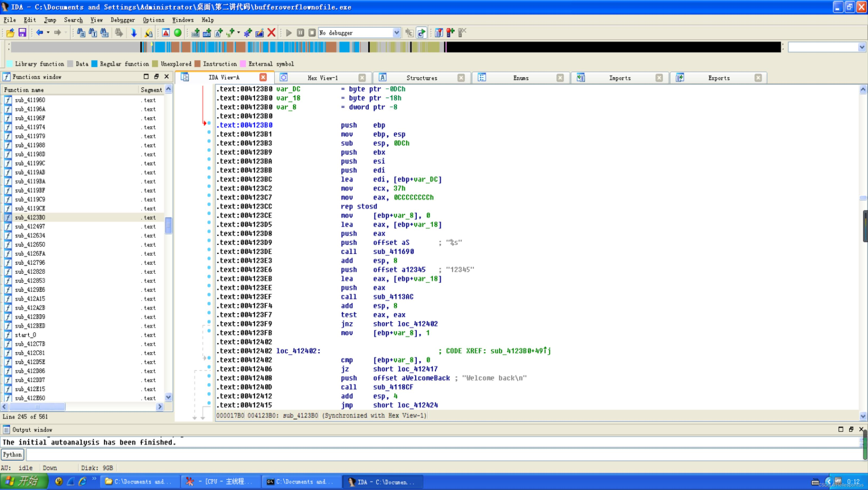The image size is (868, 490).
Task: Click the blue down arrow icon
Action: [134, 33]
